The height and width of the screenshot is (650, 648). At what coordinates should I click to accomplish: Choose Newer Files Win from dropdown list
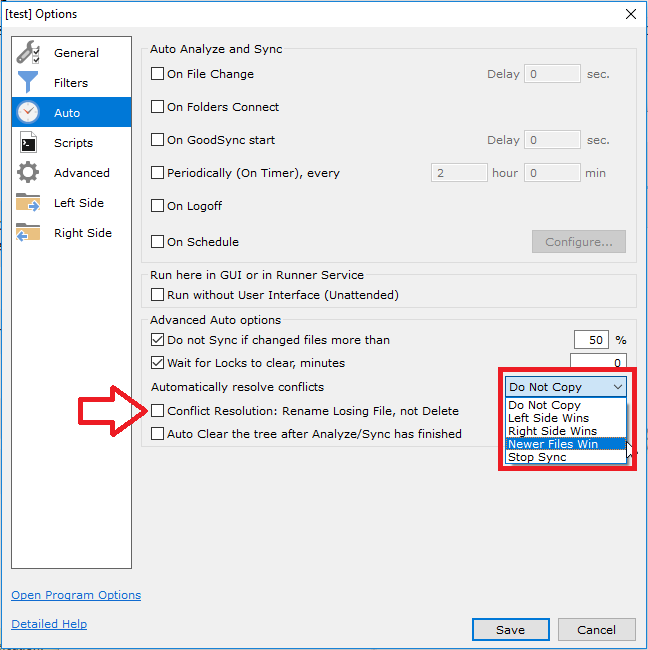tap(553, 444)
